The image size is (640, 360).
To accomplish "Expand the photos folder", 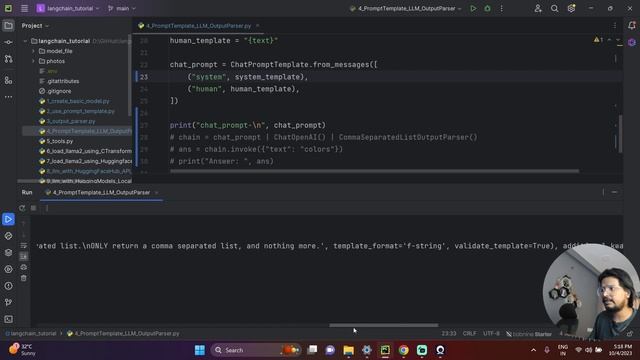I will (x=33, y=61).
